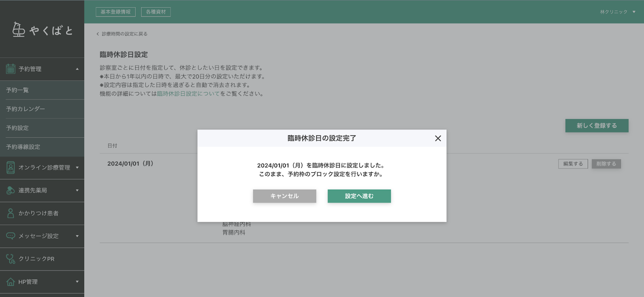The width and height of the screenshot is (644, 297).
Task: Click the message このまま、予約枠のブロック設定を行いますか。
Action: pyautogui.click(x=322, y=174)
